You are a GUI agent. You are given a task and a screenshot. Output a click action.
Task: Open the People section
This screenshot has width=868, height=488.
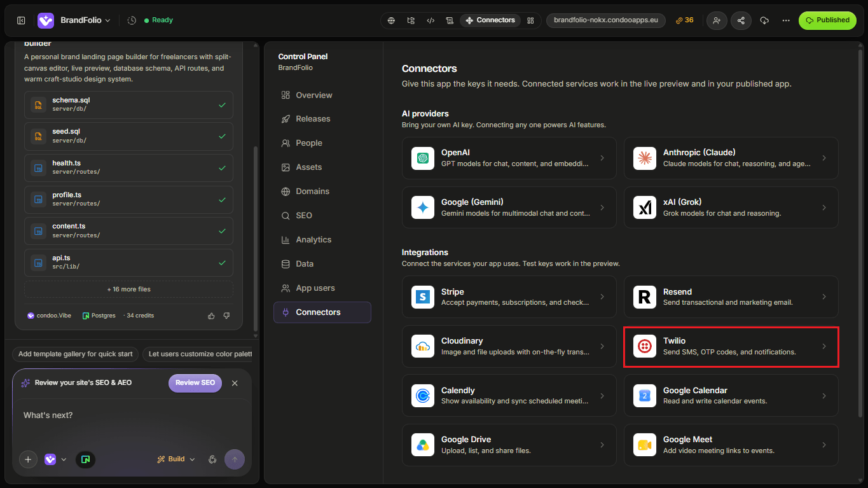click(x=322, y=143)
